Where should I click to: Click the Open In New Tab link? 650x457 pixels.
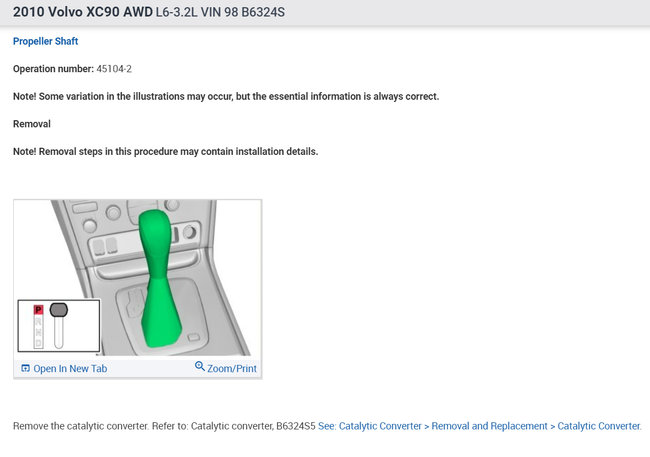70,369
